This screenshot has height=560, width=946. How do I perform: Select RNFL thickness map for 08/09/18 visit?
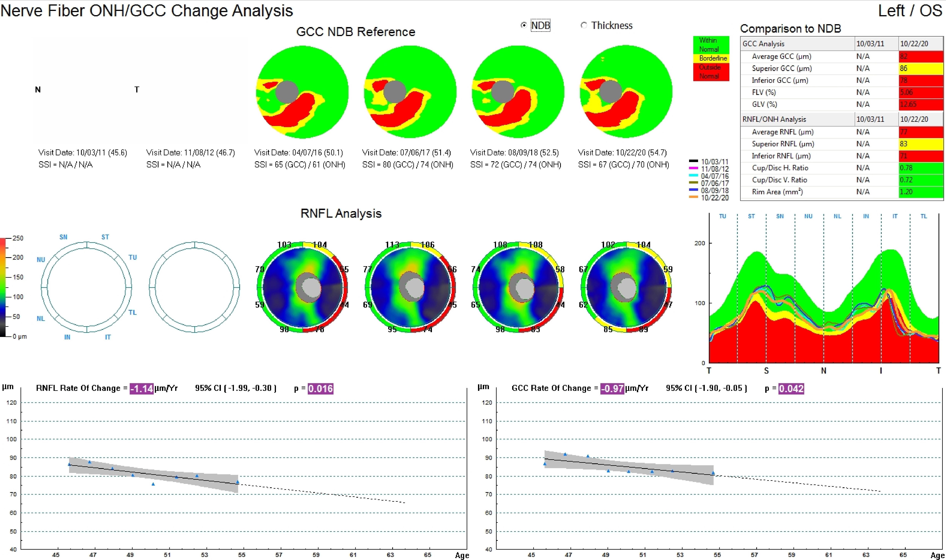(518, 287)
